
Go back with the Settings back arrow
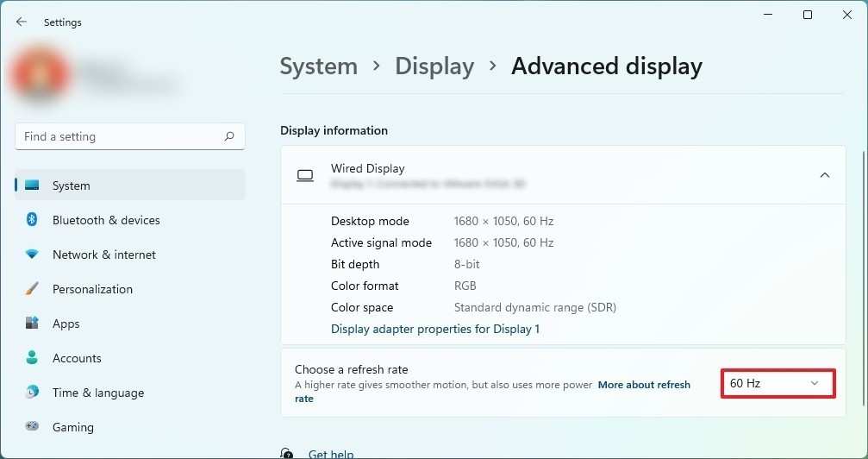(x=21, y=22)
